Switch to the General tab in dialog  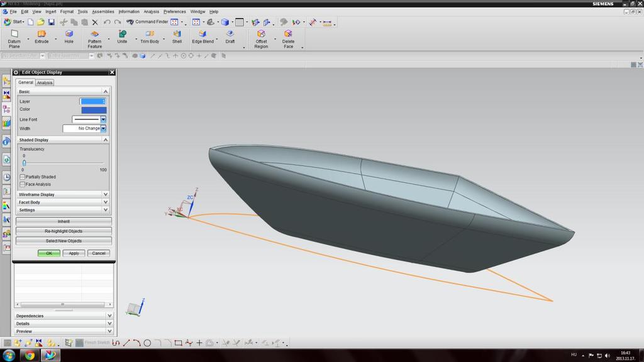[x=25, y=82]
